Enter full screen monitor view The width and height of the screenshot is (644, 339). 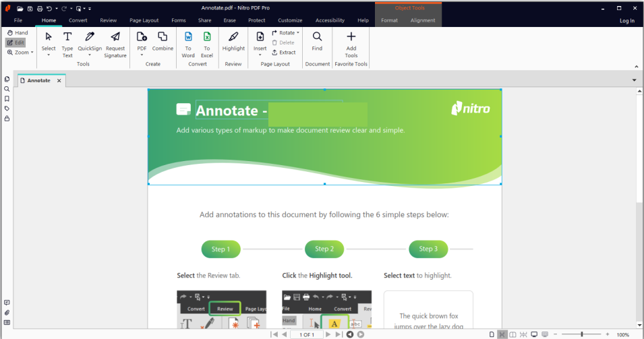pos(534,334)
